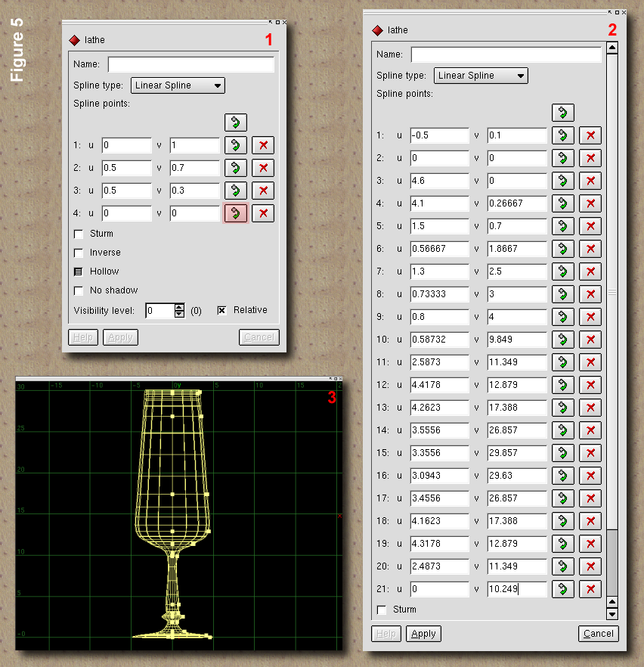Click the v field showing 0.26667
Image resolution: width=644 pixels, height=667 pixels.
click(516, 203)
